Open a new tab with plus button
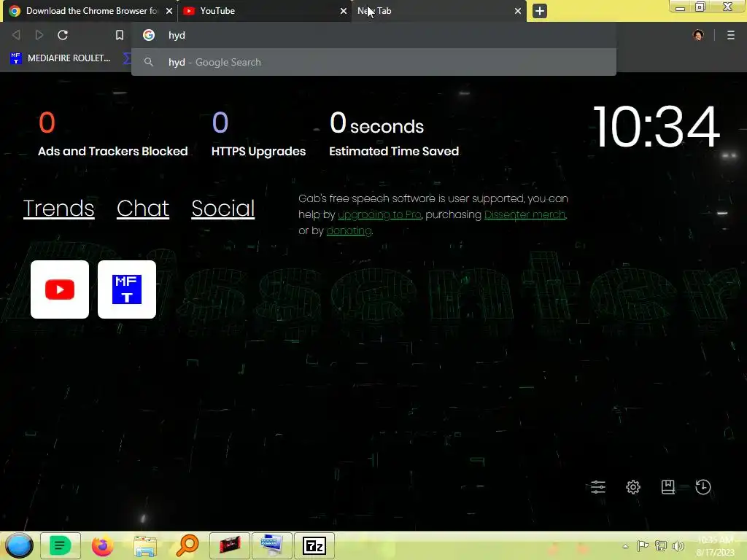 coord(539,11)
